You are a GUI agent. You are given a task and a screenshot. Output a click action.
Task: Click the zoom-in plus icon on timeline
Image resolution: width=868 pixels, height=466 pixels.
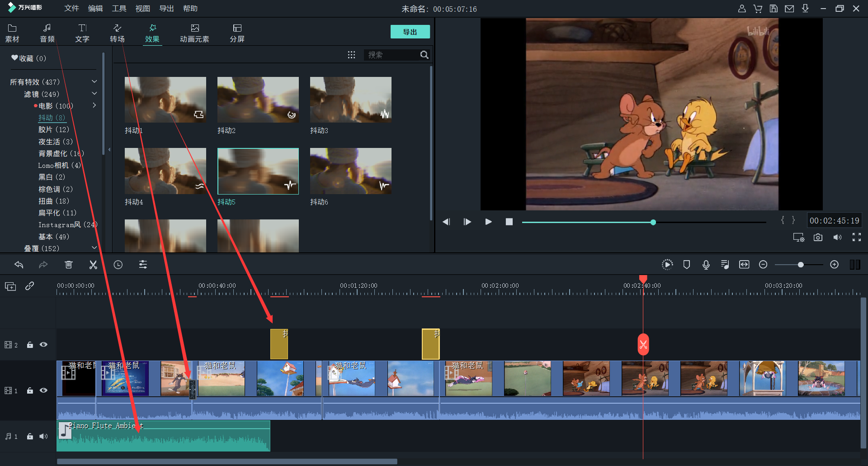(835, 265)
